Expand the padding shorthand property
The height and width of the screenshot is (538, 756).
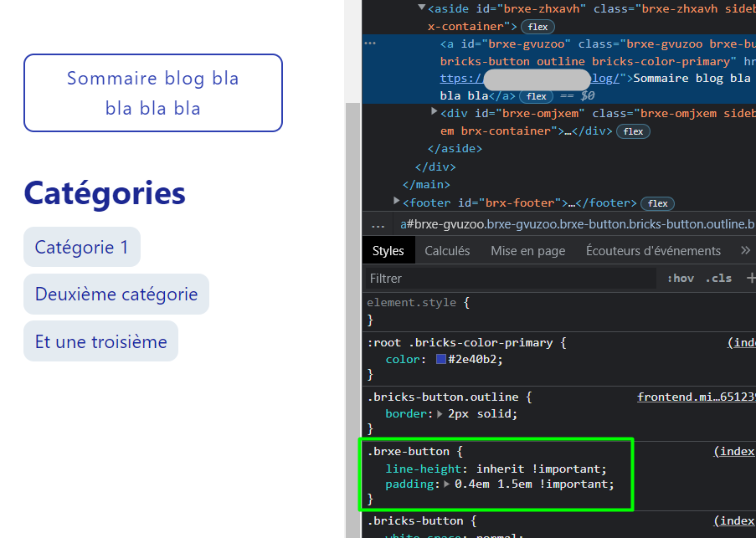click(x=448, y=484)
